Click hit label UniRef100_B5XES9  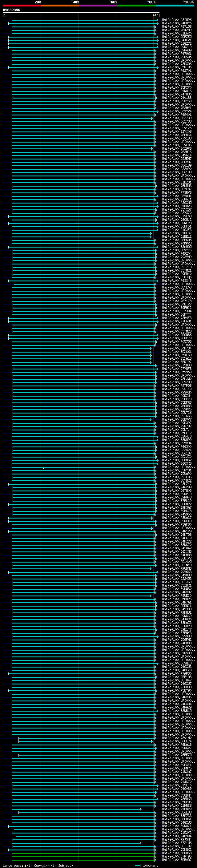tap(176, 355)
